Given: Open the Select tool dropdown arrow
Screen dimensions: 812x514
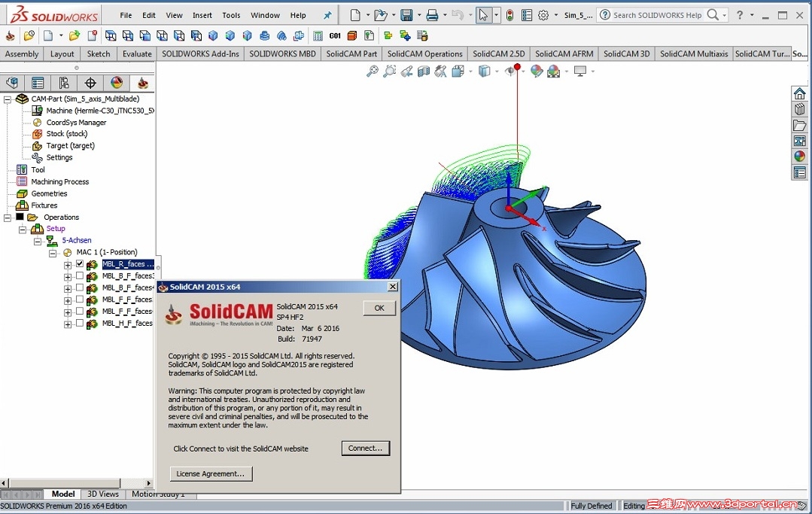Looking at the screenshot, I should click(x=496, y=16).
